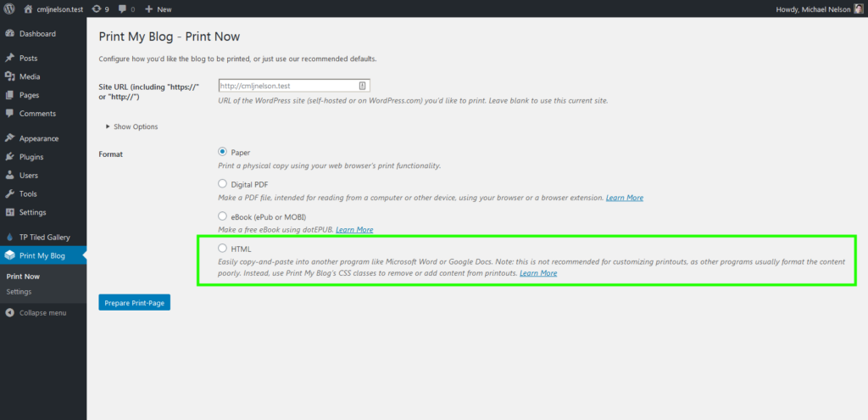
Task: Open the Media menu item
Action: coord(30,76)
